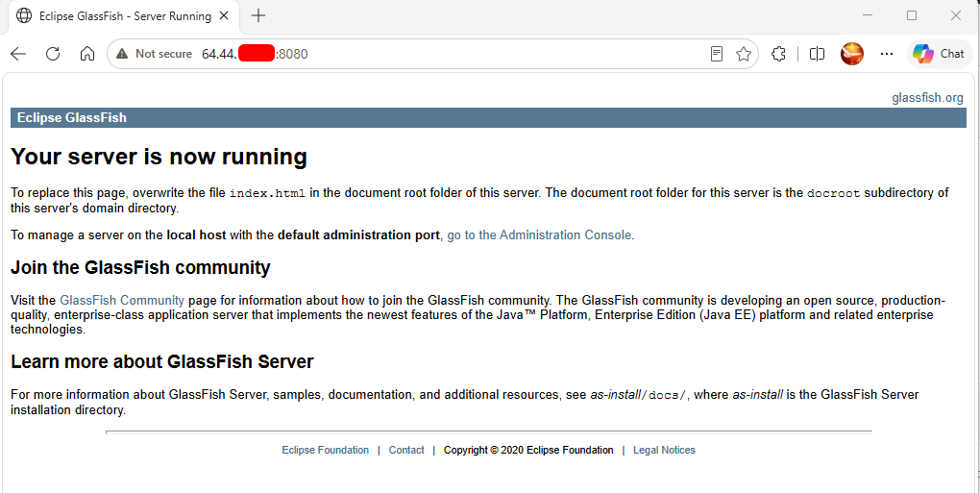Open the browser home page icon
The height and width of the screenshot is (493, 980).
(x=87, y=54)
